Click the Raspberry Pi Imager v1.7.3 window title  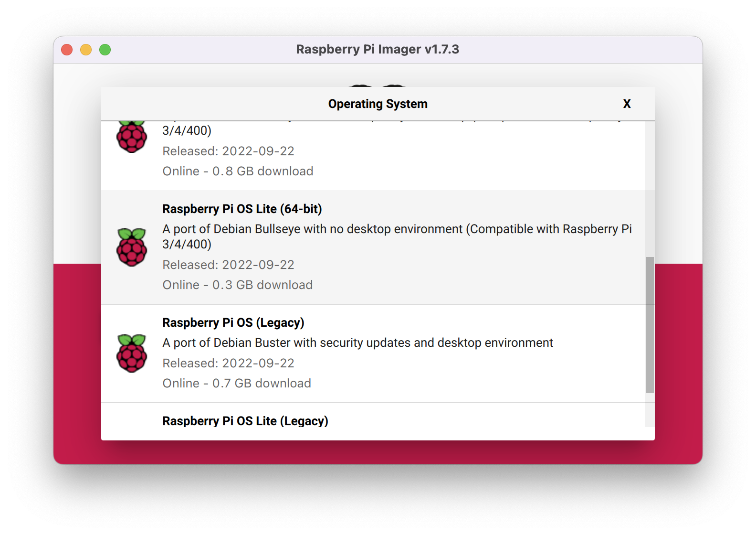click(378, 49)
